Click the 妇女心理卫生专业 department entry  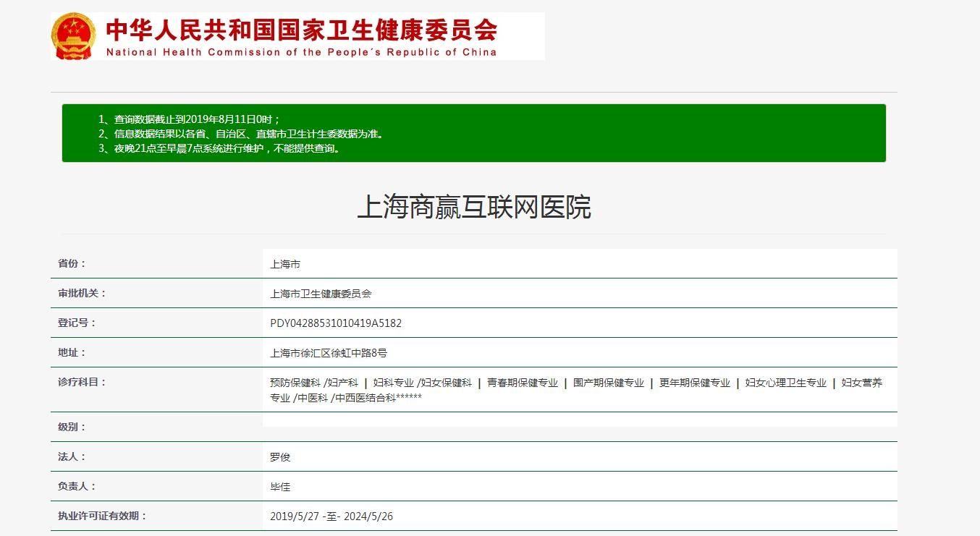[x=785, y=383]
